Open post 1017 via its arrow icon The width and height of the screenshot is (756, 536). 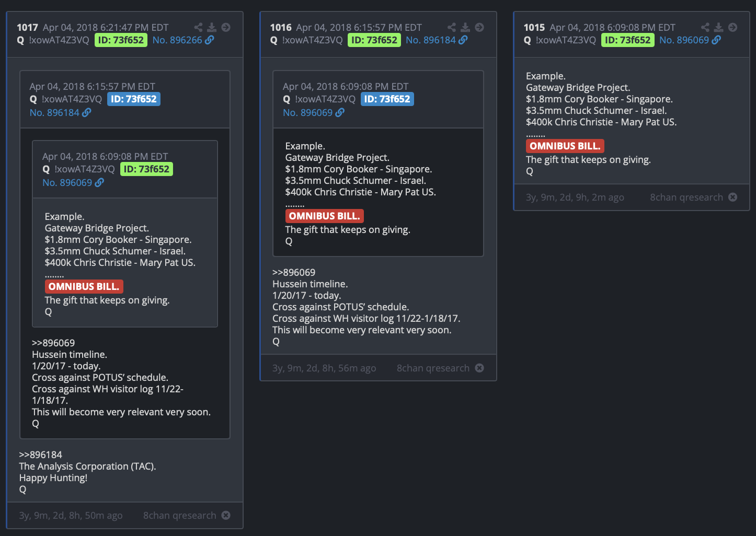(226, 27)
